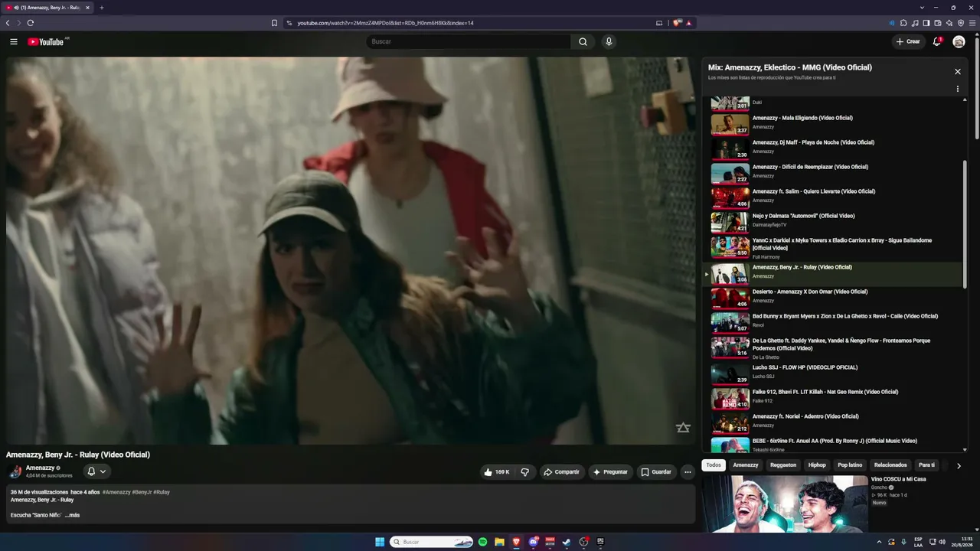Select the 'Todos' filter chip
This screenshot has width=980, height=551.
[714, 465]
